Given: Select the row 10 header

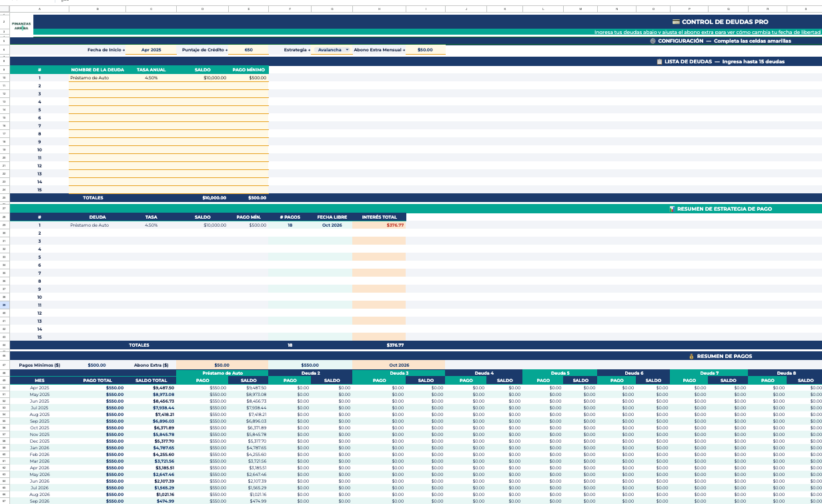Looking at the screenshot, I should [4, 78].
